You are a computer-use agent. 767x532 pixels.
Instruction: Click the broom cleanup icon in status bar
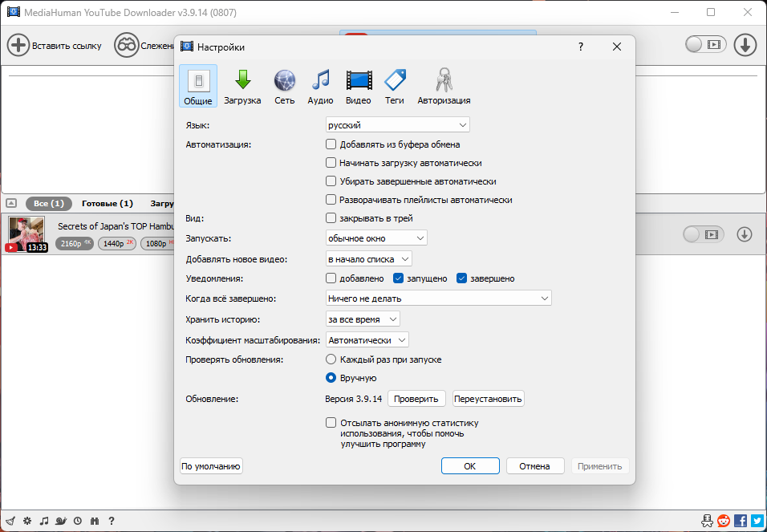pyautogui.click(x=10, y=521)
